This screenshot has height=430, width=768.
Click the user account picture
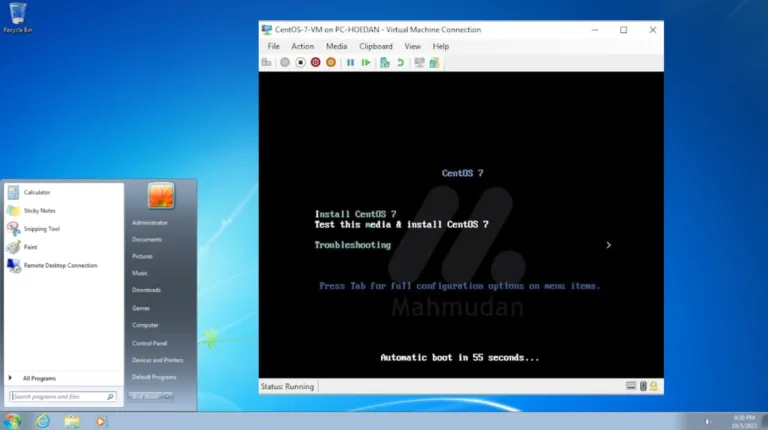[x=161, y=195]
